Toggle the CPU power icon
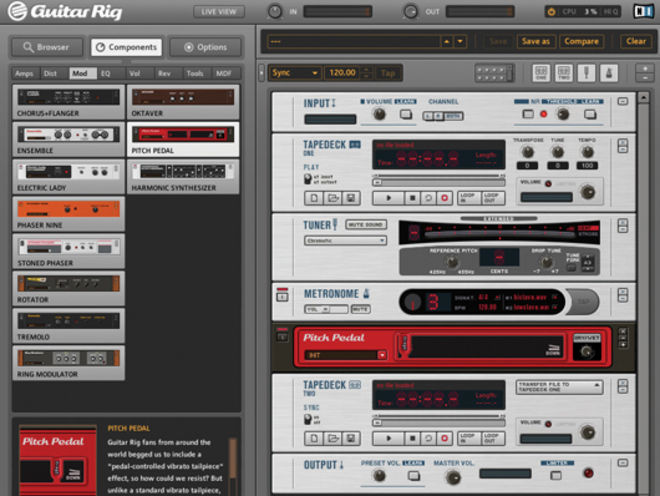Image resolution: width=660 pixels, height=496 pixels. pyautogui.click(x=551, y=12)
